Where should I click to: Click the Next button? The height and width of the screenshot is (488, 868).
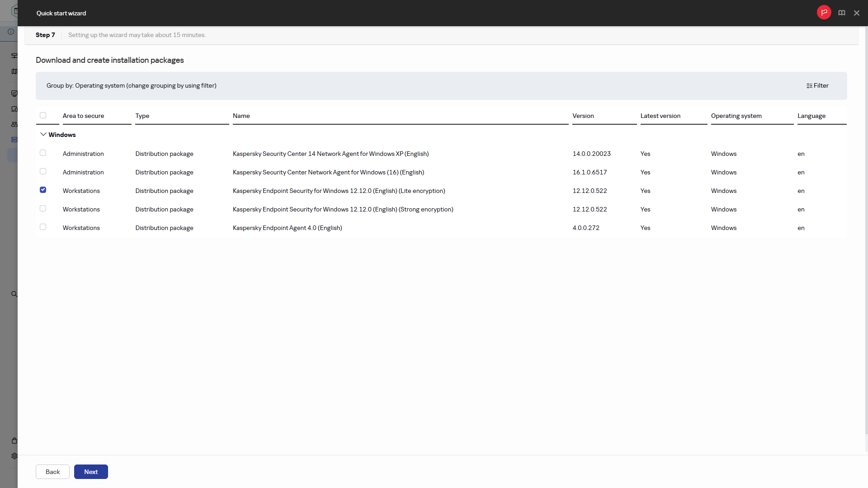coord(91,472)
